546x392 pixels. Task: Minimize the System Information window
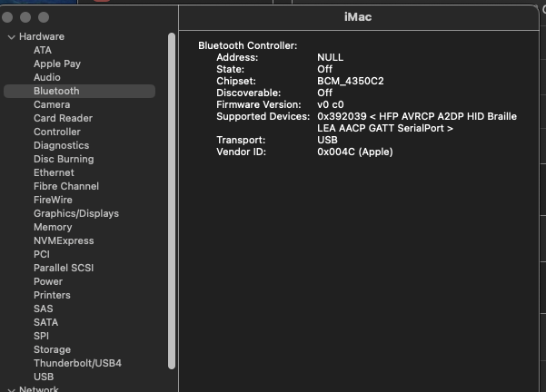click(25, 17)
